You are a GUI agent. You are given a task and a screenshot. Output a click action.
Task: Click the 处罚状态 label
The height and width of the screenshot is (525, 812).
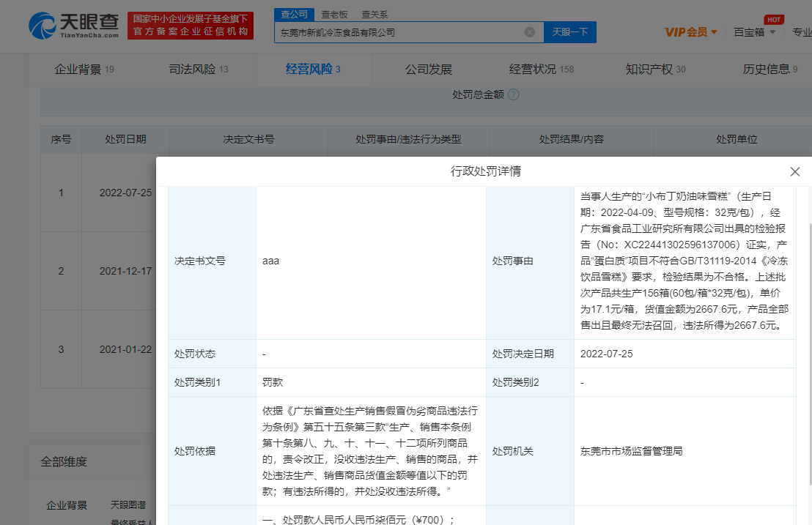click(x=195, y=354)
